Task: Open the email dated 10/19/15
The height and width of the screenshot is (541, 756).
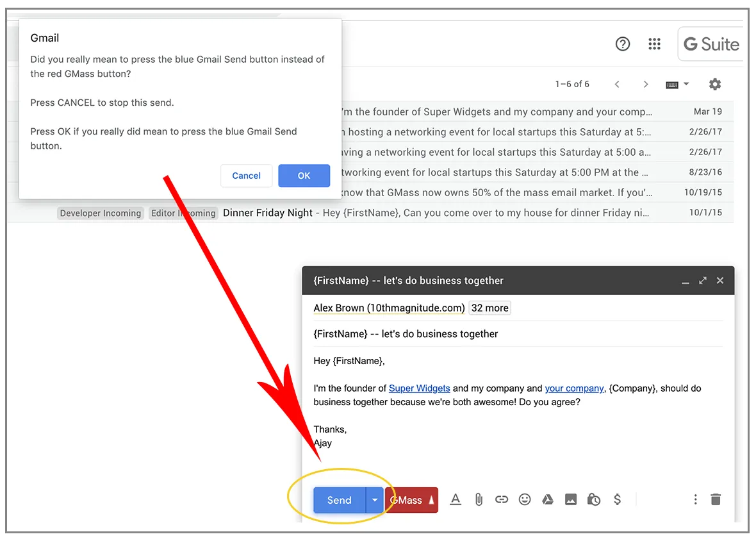Action: coord(538,192)
